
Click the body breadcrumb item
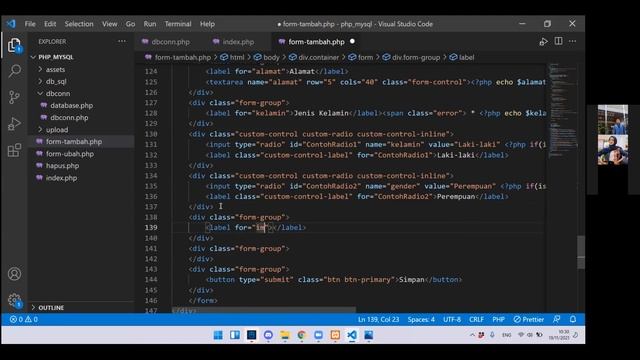point(267,58)
